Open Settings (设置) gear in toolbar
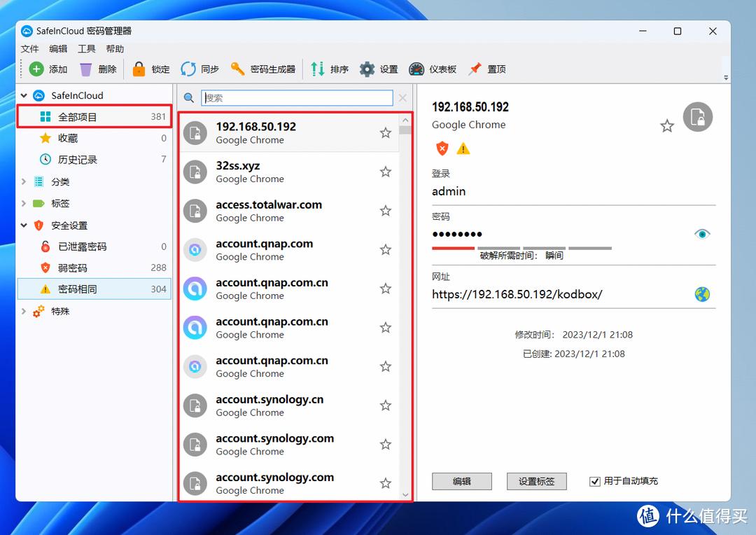The width and height of the screenshot is (756, 535). coord(367,69)
